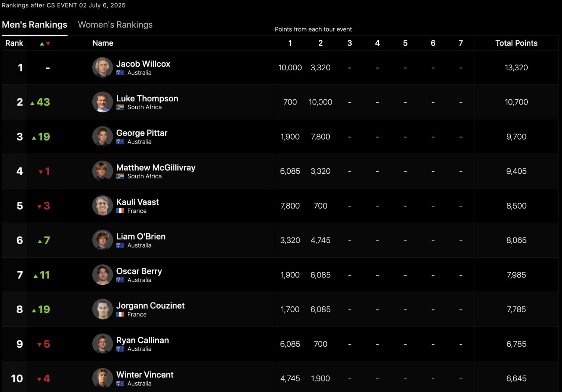Open the Winter Vincent name link
The width and height of the screenshot is (562, 392).
(x=145, y=375)
